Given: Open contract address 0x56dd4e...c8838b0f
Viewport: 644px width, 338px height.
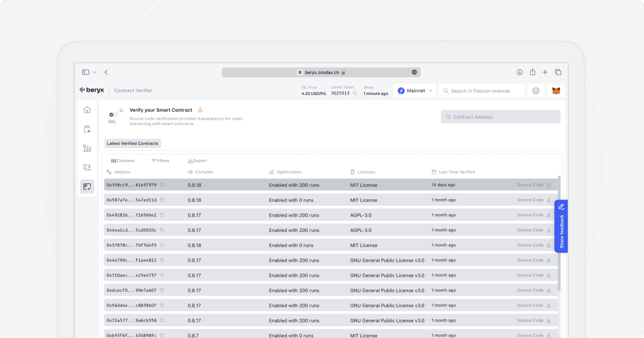Looking at the screenshot, I should [x=131, y=305].
